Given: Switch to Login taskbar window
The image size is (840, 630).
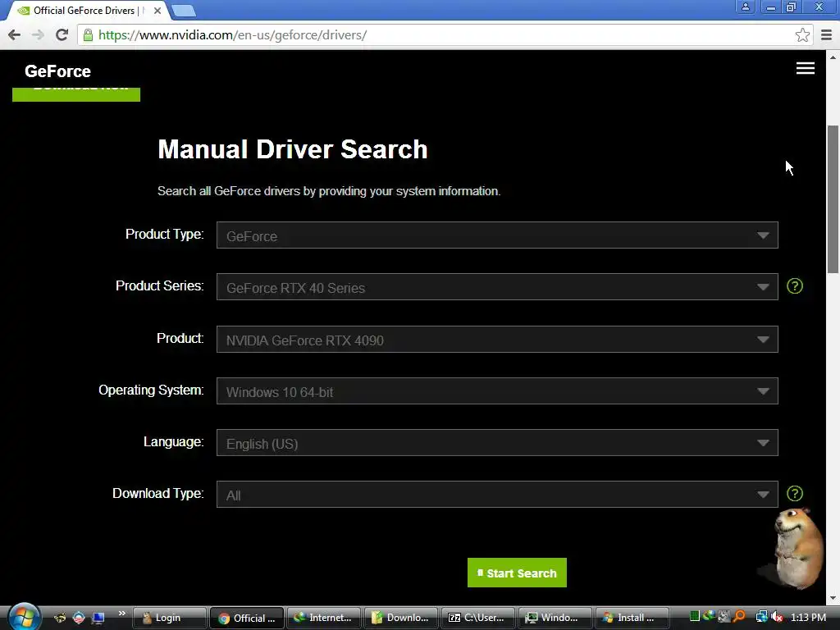Looking at the screenshot, I should click(169, 618).
